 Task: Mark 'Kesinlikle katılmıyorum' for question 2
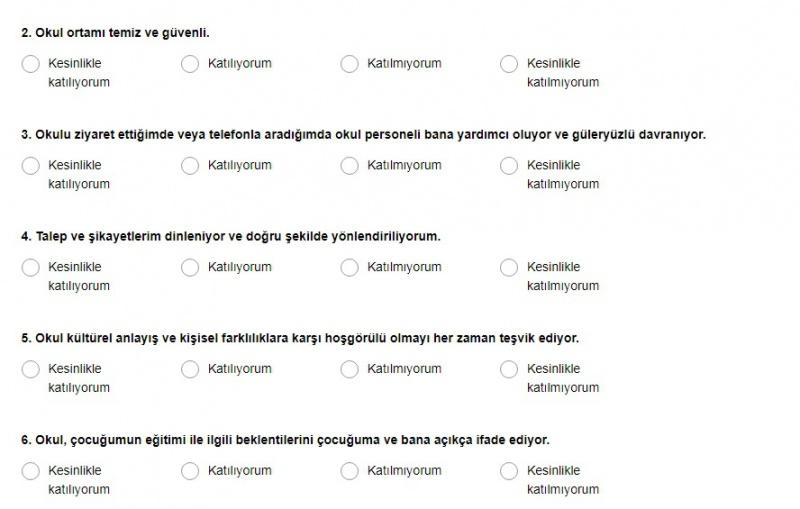click(509, 64)
